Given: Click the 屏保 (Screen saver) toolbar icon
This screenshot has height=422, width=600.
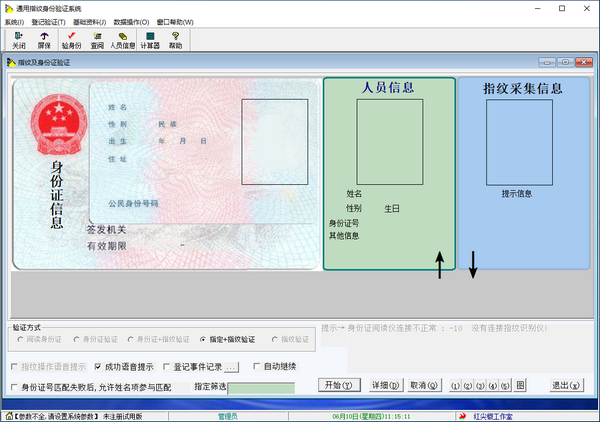Looking at the screenshot, I should 44,40.
